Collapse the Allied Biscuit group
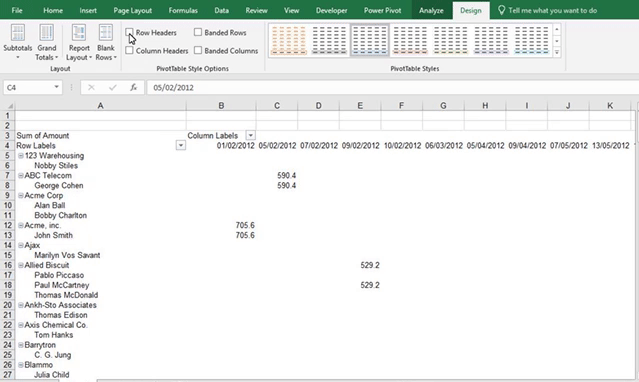The image size is (639, 382). tap(21, 265)
